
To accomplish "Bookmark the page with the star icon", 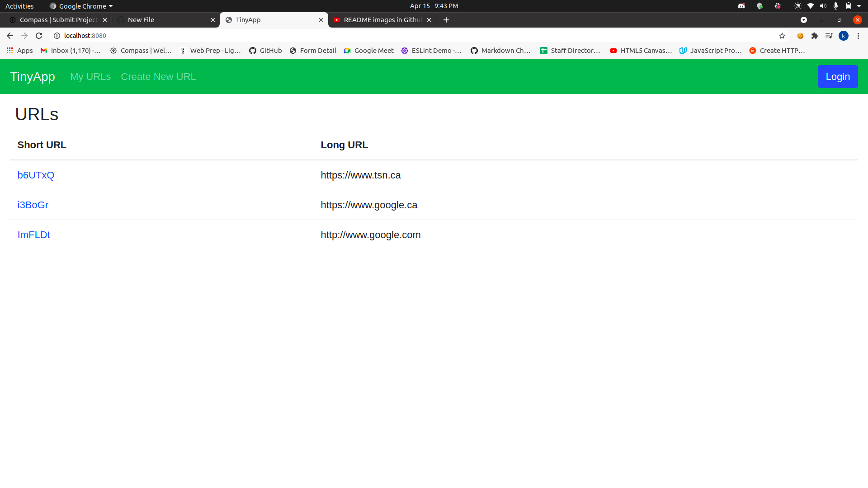I will tap(783, 36).
